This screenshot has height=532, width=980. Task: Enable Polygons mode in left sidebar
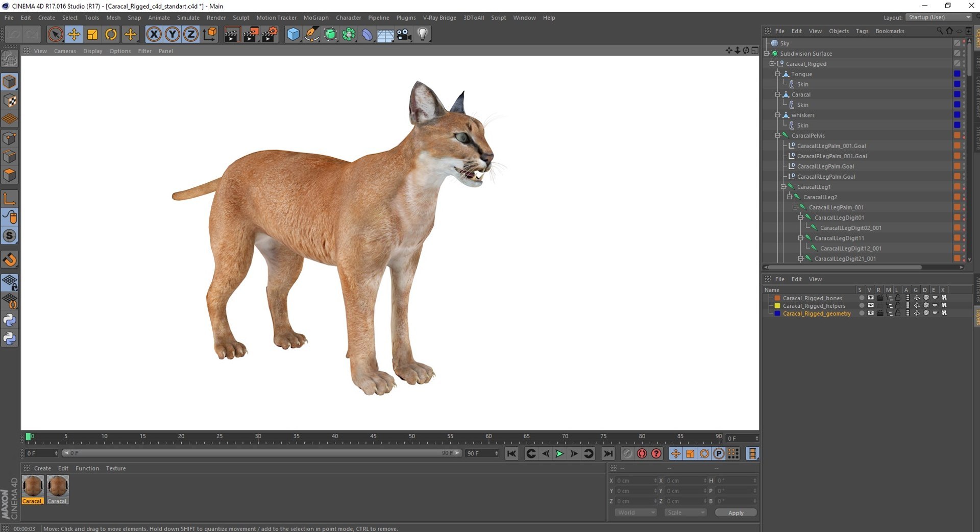[x=10, y=175]
